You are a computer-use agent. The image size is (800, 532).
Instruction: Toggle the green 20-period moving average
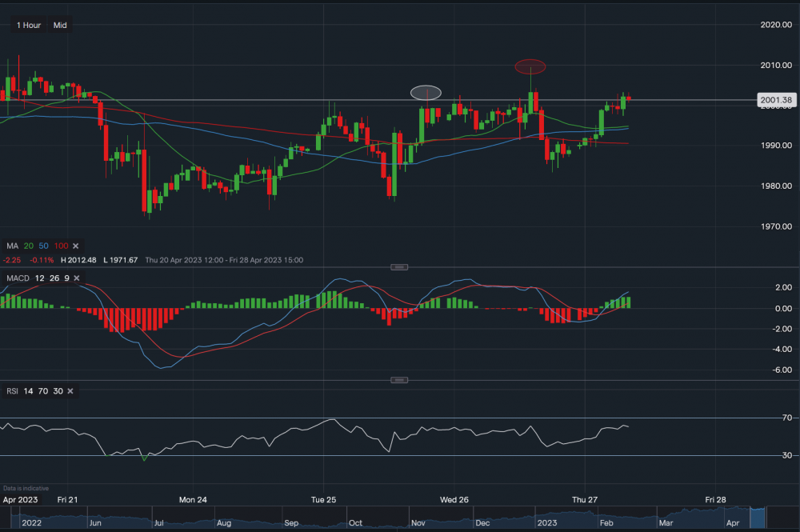coord(29,246)
